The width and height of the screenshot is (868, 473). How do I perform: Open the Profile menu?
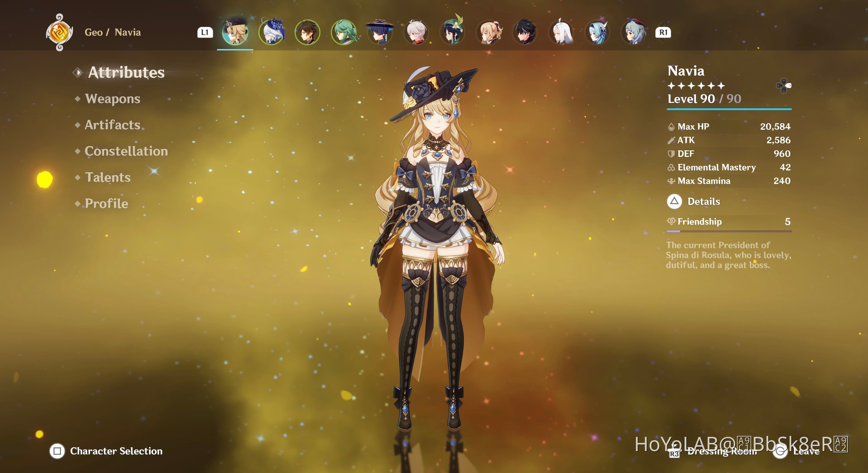pyautogui.click(x=107, y=203)
